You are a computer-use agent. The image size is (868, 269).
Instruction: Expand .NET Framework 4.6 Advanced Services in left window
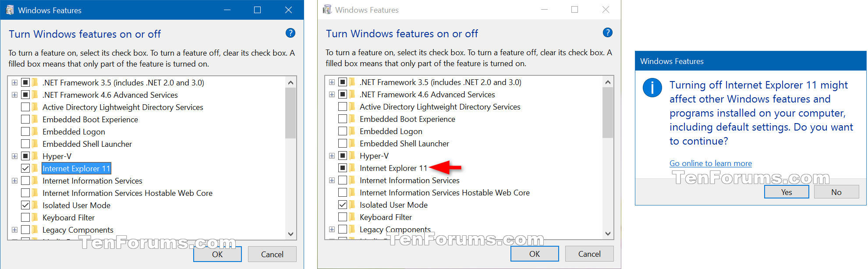click(x=14, y=95)
